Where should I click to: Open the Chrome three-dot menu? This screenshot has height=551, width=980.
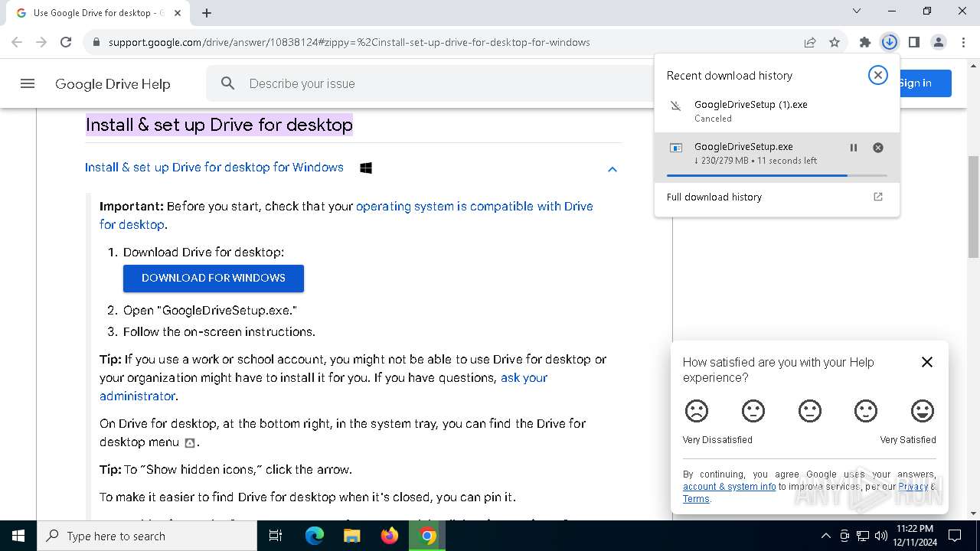pos(962,42)
